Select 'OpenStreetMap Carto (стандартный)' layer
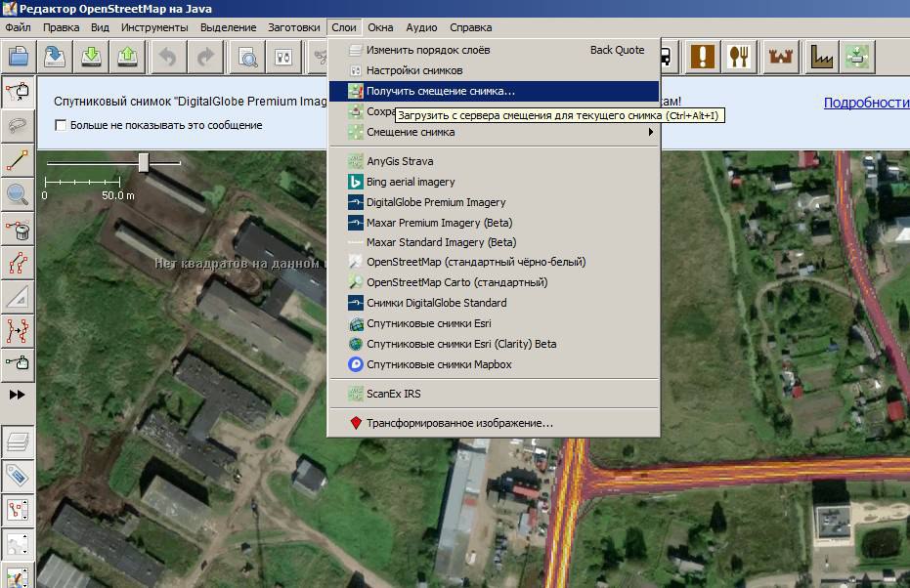910x588 pixels. 495,282
